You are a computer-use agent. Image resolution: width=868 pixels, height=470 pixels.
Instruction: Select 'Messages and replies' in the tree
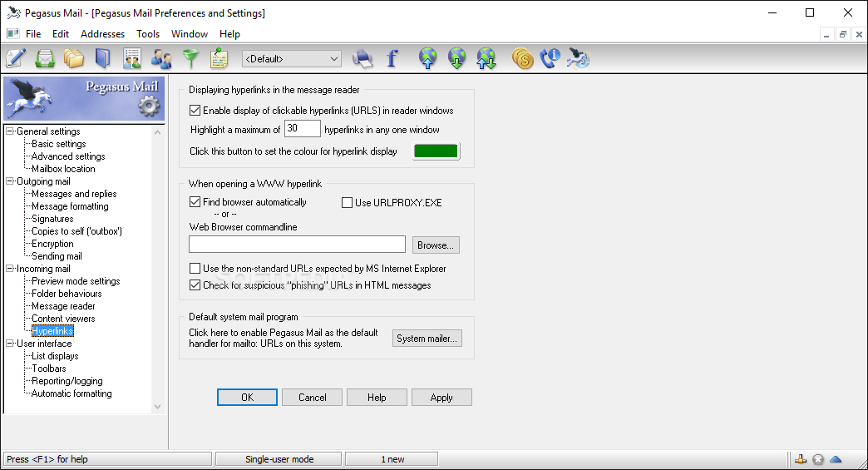click(74, 194)
